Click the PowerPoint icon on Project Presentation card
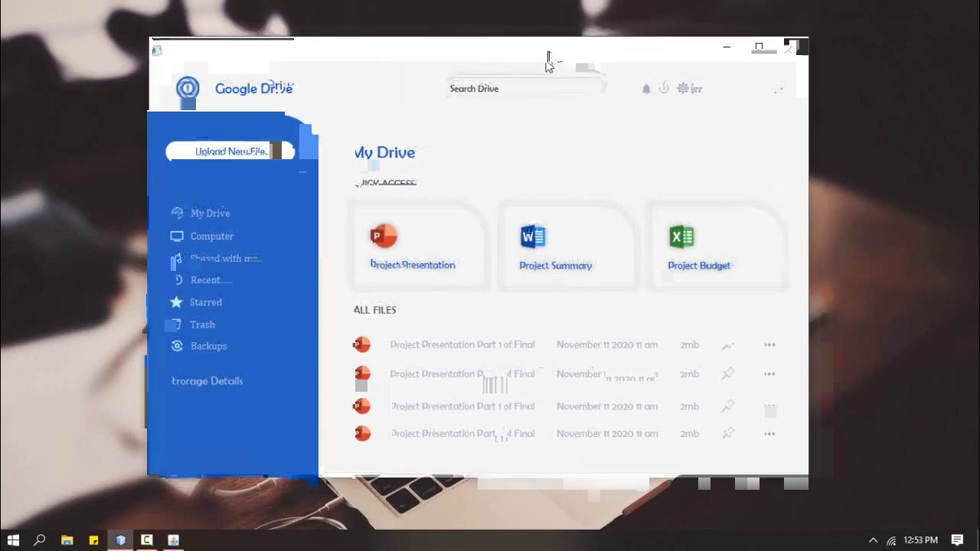The image size is (980, 551). pyautogui.click(x=384, y=236)
